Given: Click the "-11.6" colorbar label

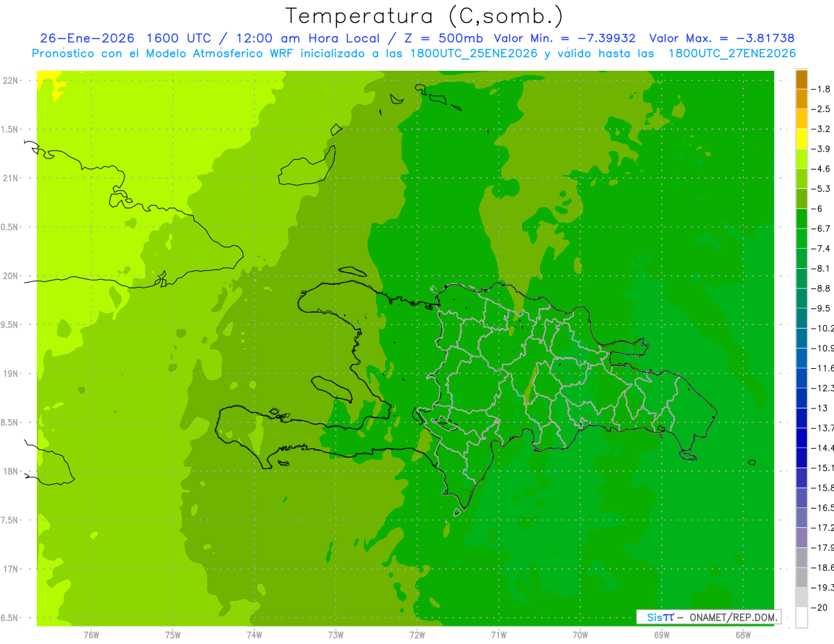Looking at the screenshot, I should [x=824, y=368].
